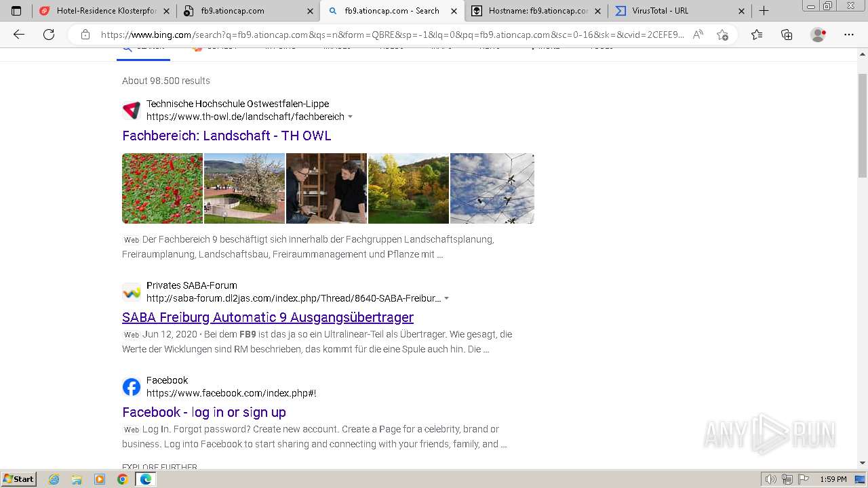The image size is (868, 488).
Task: Open the red poppy field thumbnail
Action: (x=162, y=188)
